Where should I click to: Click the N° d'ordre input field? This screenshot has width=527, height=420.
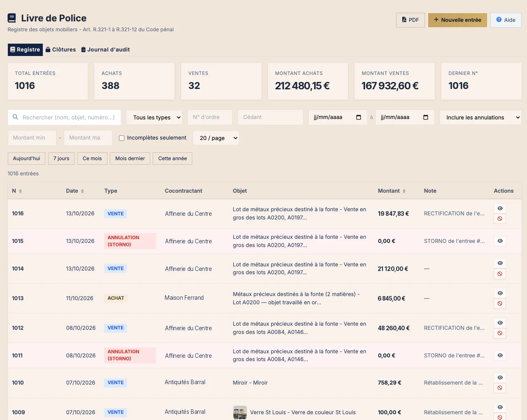210,117
